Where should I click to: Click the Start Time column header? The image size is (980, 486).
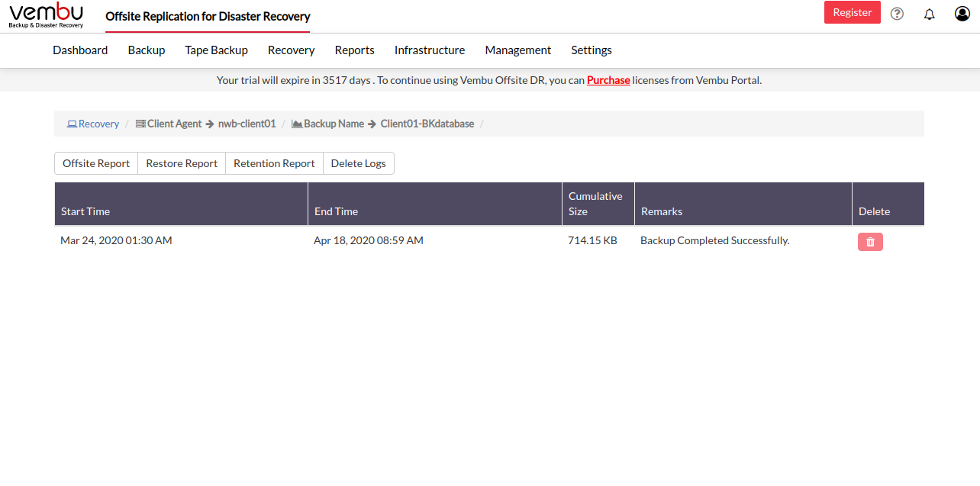pos(181,204)
